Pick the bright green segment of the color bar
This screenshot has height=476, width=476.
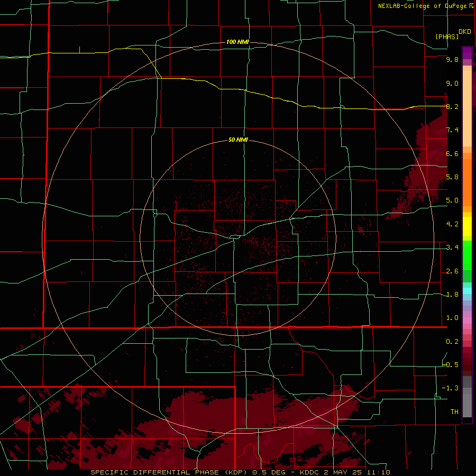pyautogui.click(x=467, y=255)
